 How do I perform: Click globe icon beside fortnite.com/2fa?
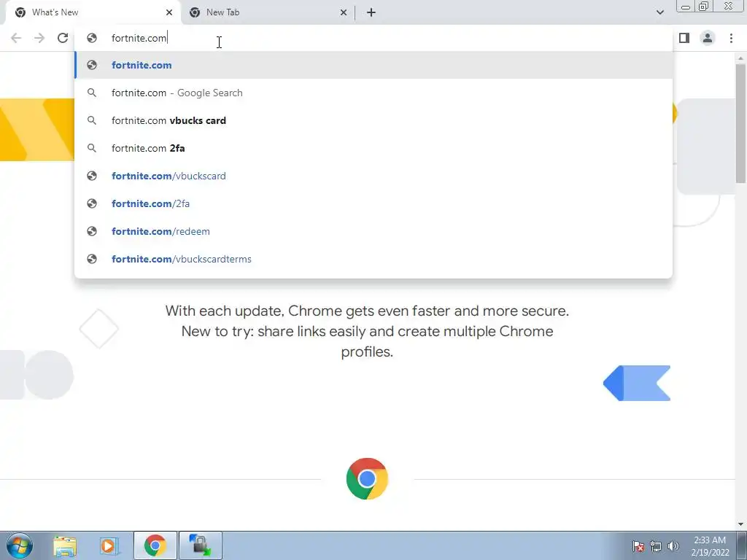click(92, 203)
